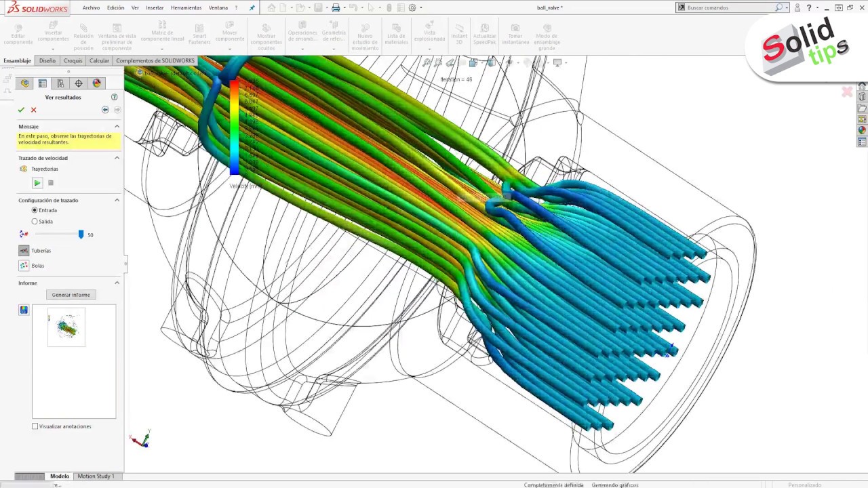
Task: Save image icon beside report thumbnail
Action: 24,310
